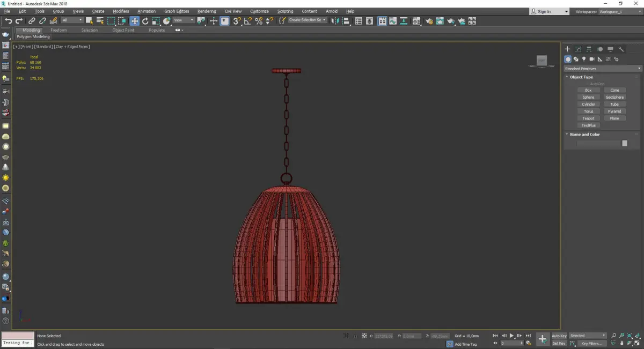Choose the Cameras category icon
This screenshot has width=644, height=349.
pyautogui.click(x=592, y=59)
